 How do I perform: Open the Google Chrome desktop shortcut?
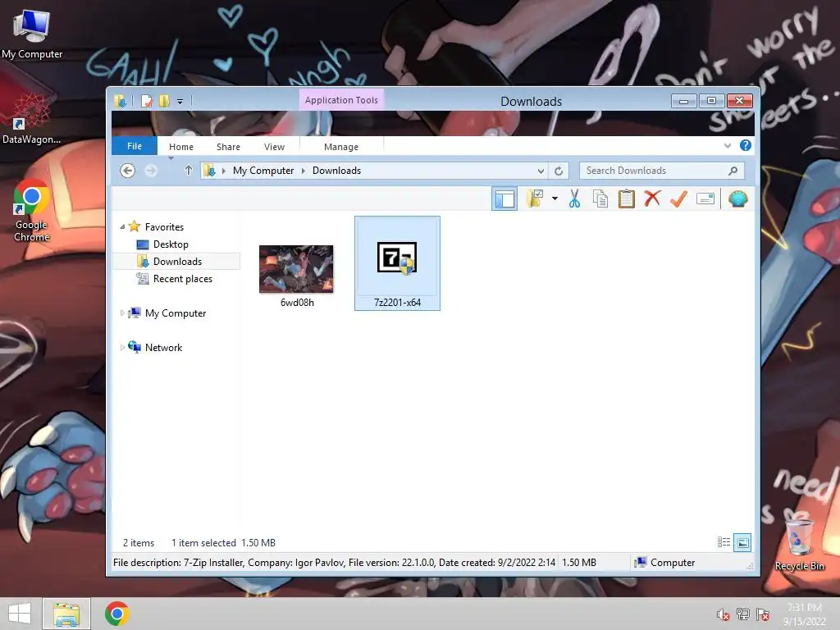tap(32, 211)
